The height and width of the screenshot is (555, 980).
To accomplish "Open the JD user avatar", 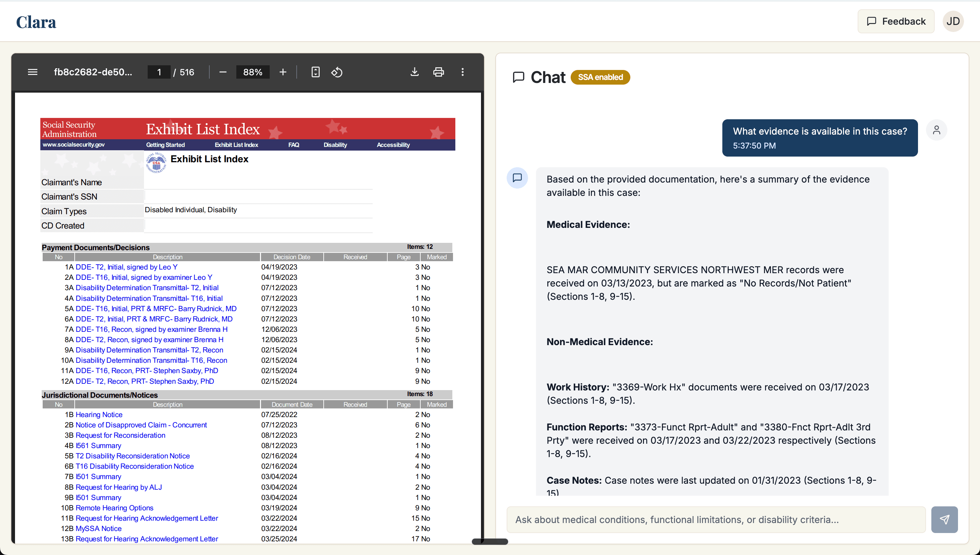I will [953, 21].
